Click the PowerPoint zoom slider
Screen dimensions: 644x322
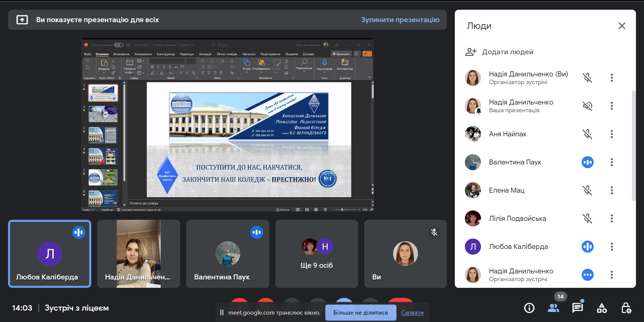pos(345,209)
